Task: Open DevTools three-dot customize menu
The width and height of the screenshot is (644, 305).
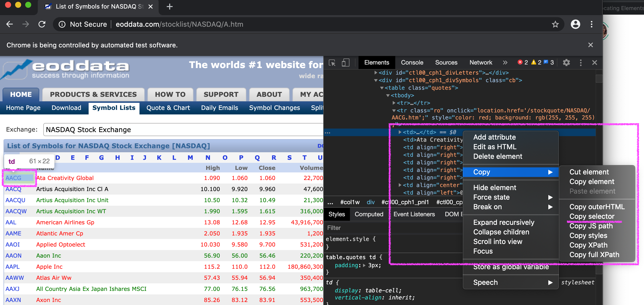Action: [581, 63]
